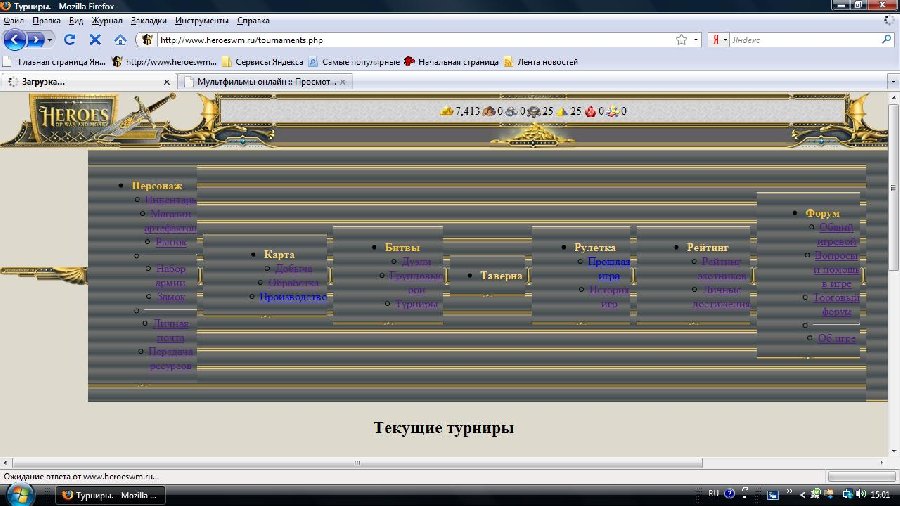This screenshot has width=900, height=506.
Task: Open the Производство link under Карта
Action: tap(293, 297)
